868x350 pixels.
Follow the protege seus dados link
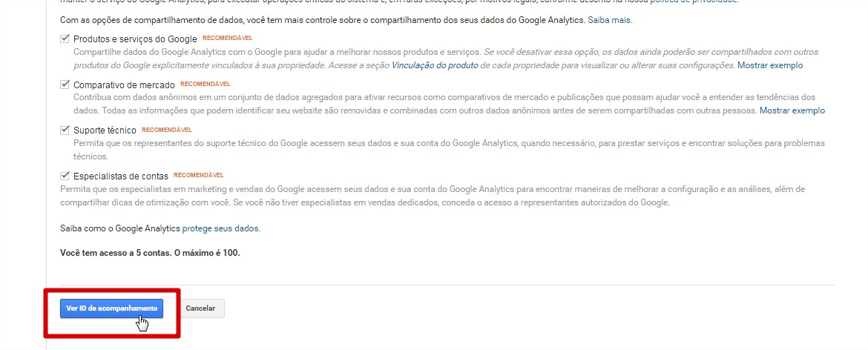point(220,228)
